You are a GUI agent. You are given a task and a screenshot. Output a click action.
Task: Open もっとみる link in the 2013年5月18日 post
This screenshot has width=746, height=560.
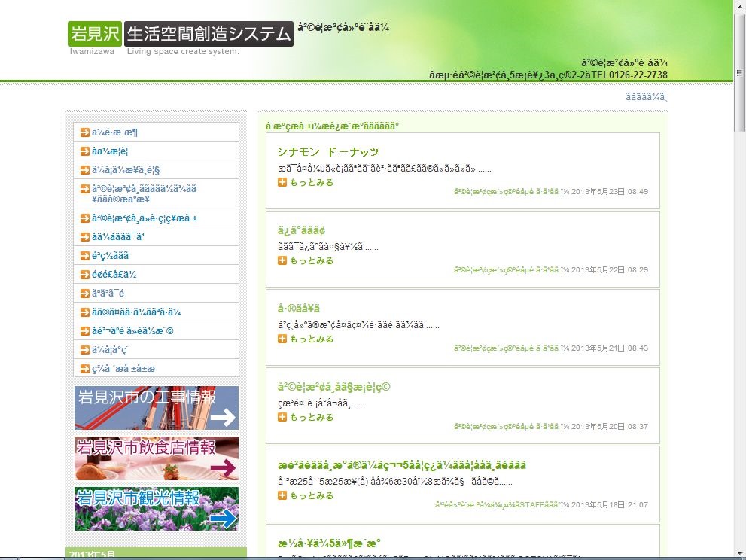[311, 495]
